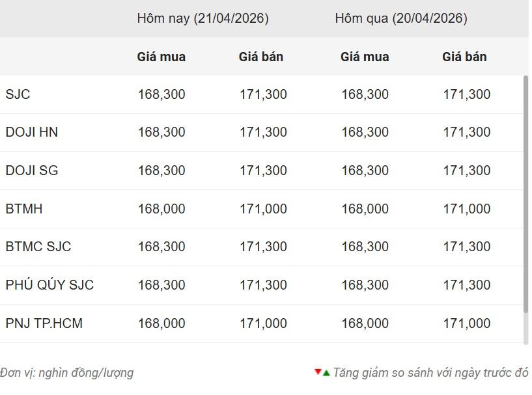
Task: Click the "Tăng giảm so sánh" legend text
Action: point(430,373)
